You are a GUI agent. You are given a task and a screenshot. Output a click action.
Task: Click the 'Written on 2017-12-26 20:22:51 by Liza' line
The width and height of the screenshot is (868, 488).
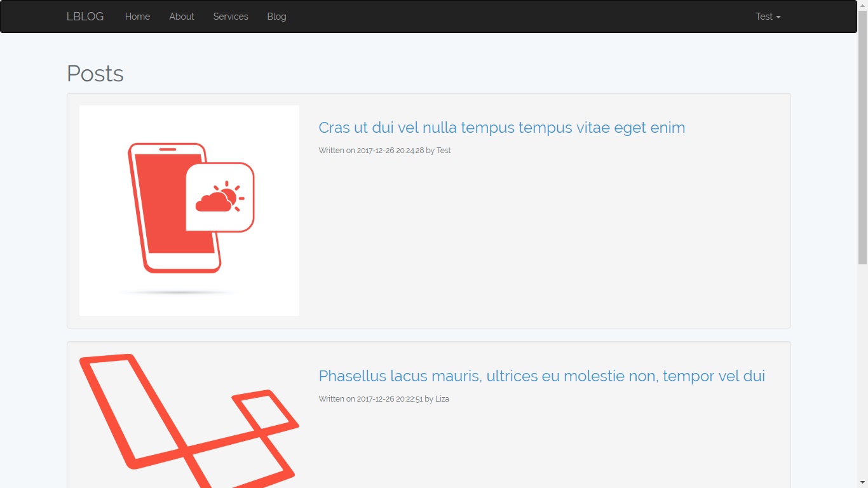click(384, 399)
